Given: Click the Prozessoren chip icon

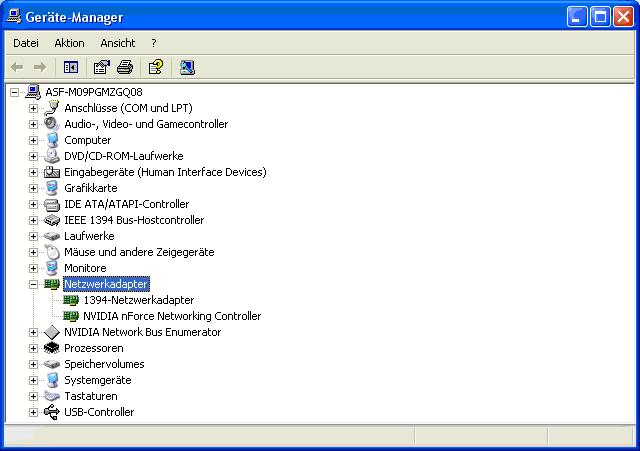Looking at the screenshot, I should click(x=52, y=348).
